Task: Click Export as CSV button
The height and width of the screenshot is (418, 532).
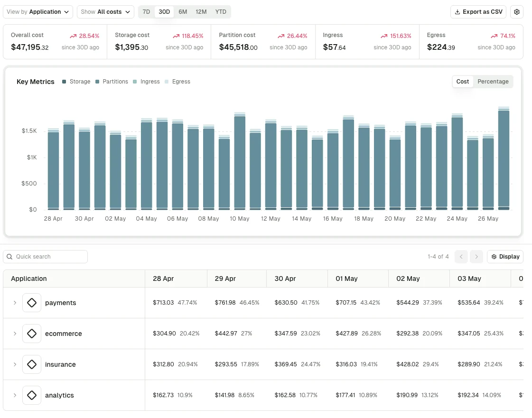Action: [478, 12]
